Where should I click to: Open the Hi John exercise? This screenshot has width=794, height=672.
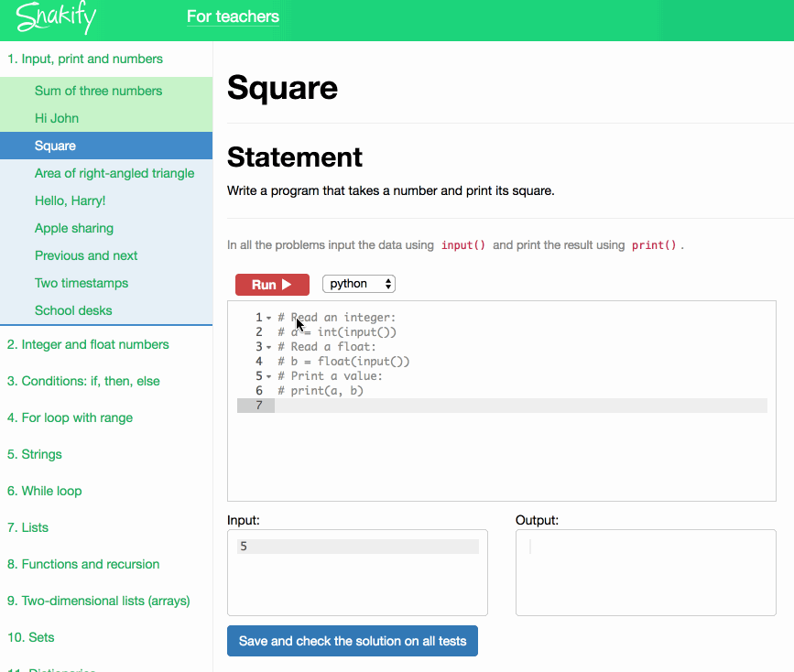(x=55, y=118)
